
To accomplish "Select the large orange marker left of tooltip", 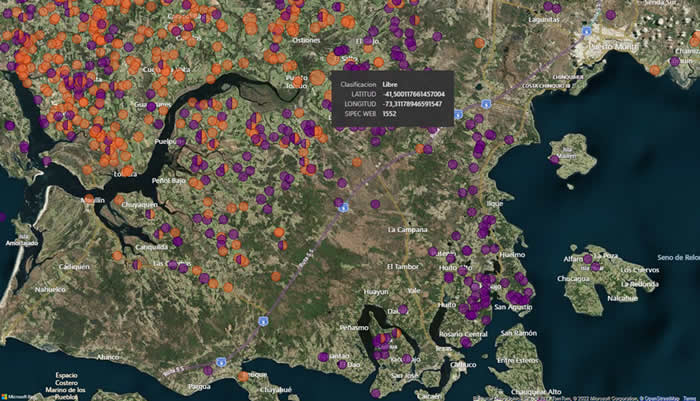I will [317, 78].
